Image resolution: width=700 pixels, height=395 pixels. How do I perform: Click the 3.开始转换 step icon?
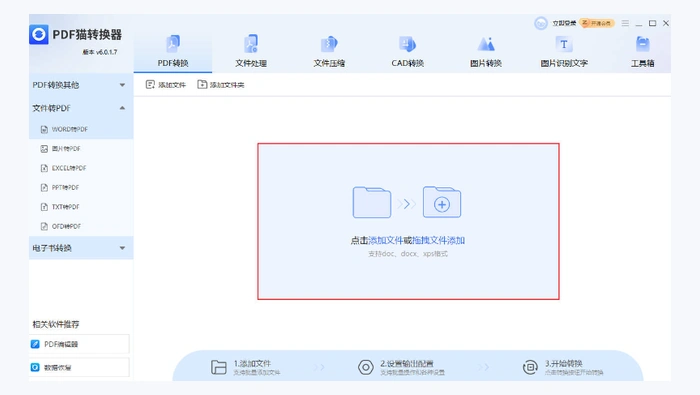(x=530, y=367)
